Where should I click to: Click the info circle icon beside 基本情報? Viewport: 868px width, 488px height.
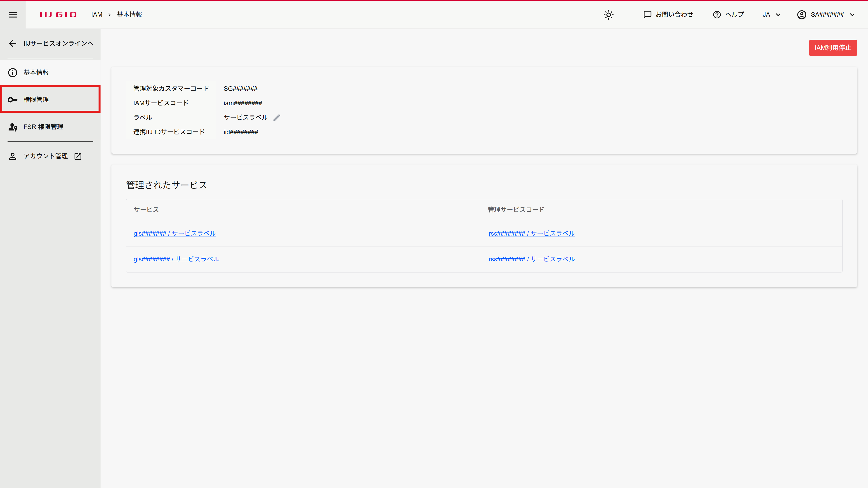[x=12, y=72]
